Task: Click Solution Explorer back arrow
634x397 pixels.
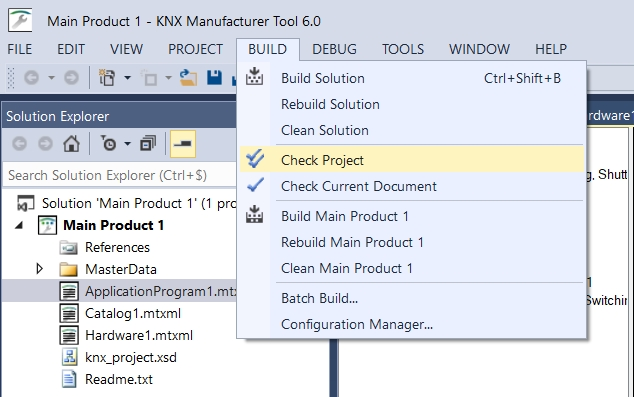Action: click(x=19, y=144)
